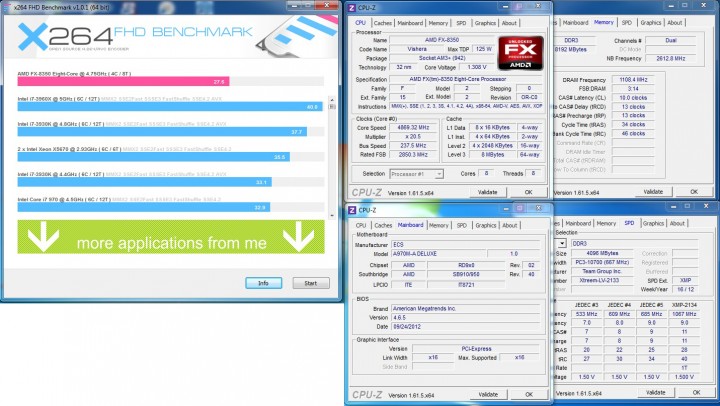
Task: Click the CPU-Z icon in the Mainboard window title bar
Action: pos(352,210)
